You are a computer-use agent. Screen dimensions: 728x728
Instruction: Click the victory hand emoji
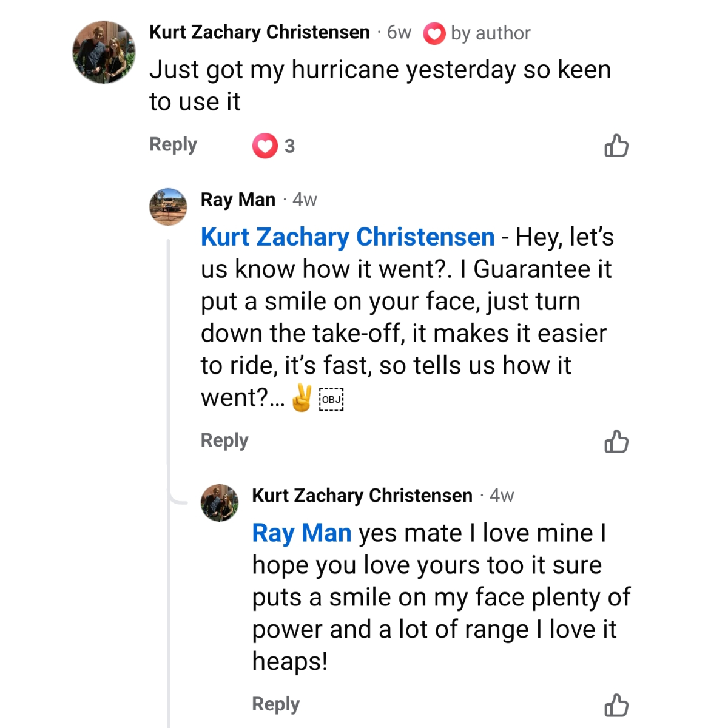click(x=302, y=399)
